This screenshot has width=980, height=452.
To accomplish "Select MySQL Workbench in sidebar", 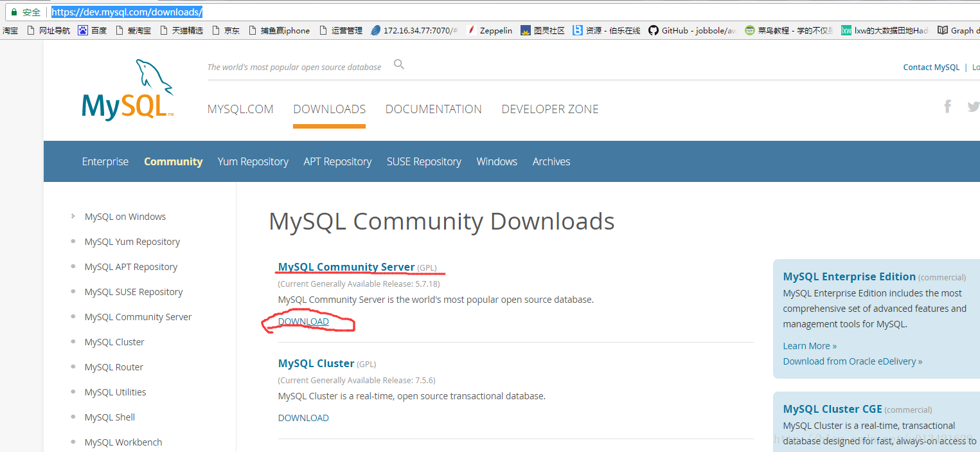I will pyautogui.click(x=123, y=442).
